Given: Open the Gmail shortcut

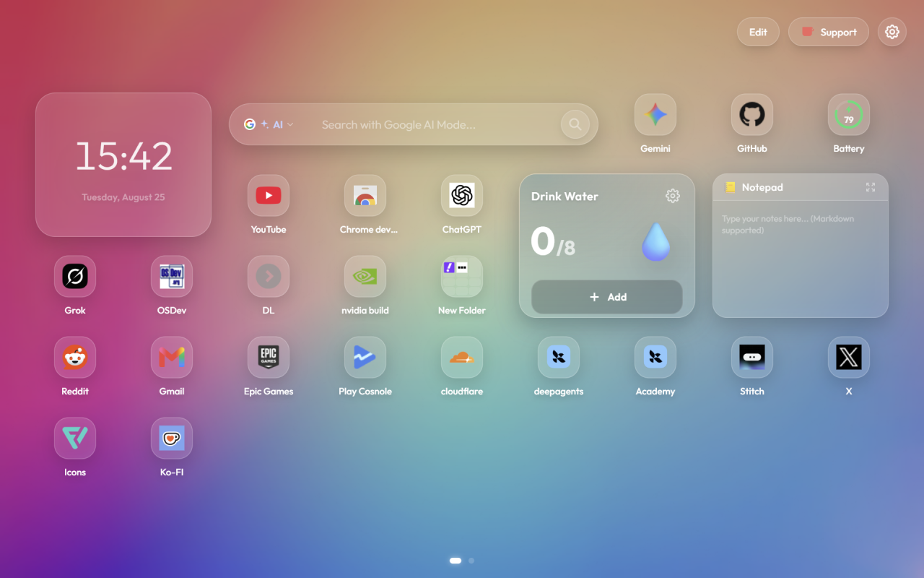Looking at the screenshot, I should pyautogui.click(x=172, y=357).
